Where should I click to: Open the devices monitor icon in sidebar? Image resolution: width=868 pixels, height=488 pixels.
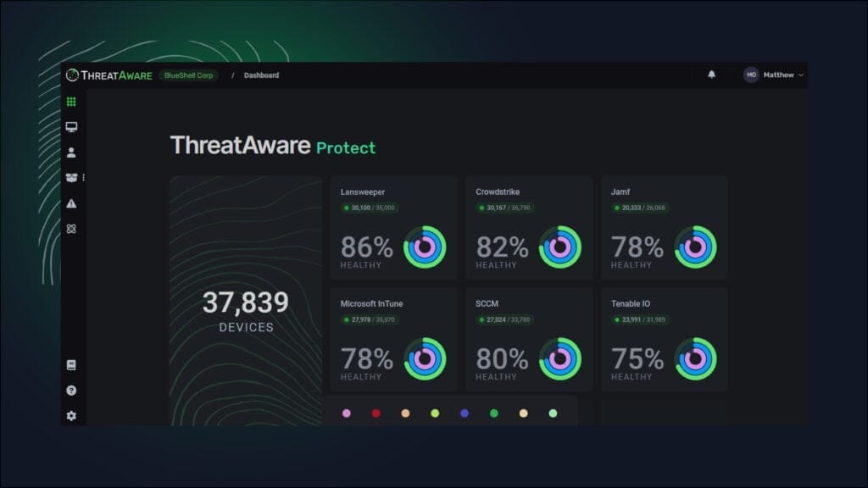(x=71, y=127)
